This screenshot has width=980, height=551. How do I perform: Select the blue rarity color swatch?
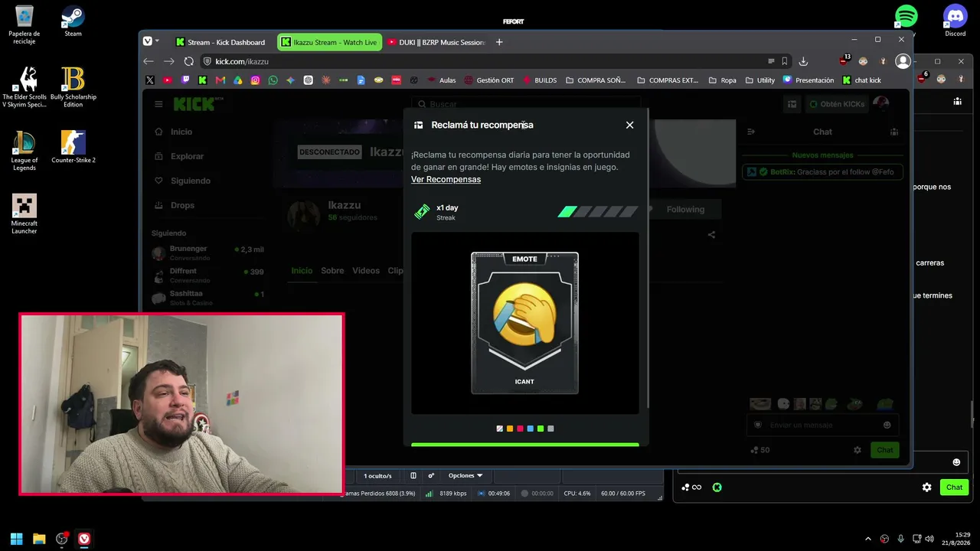(530, 429)
